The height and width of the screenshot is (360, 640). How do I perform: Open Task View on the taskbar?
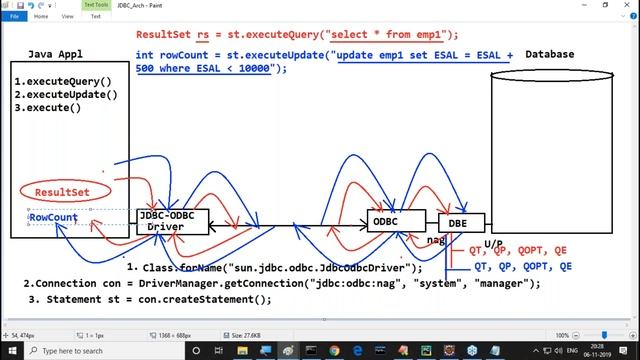[x=219, y=351]
